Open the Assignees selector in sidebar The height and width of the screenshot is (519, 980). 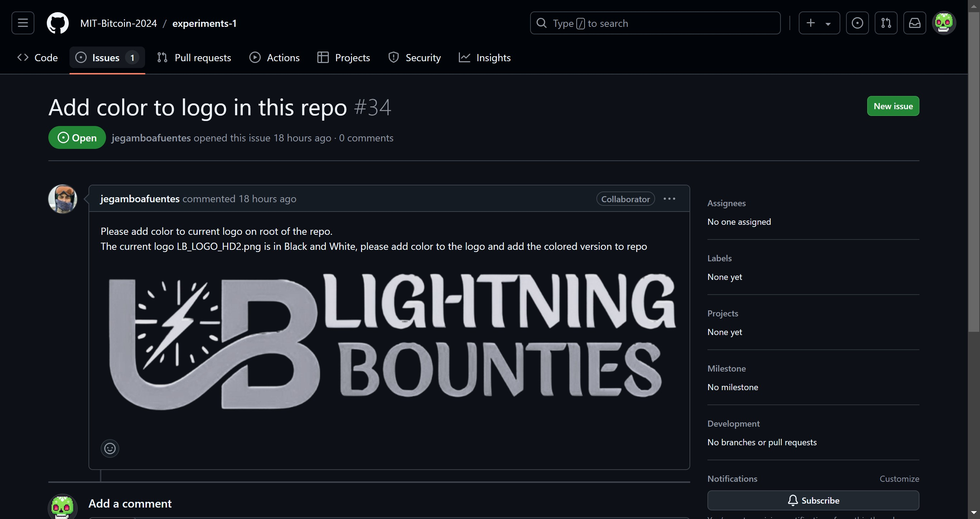click(x=726, y=203)
